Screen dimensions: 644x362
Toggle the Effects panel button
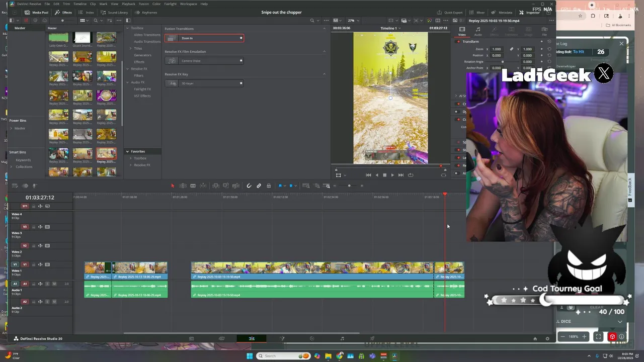pyautogui.click(x=63, y=12)
